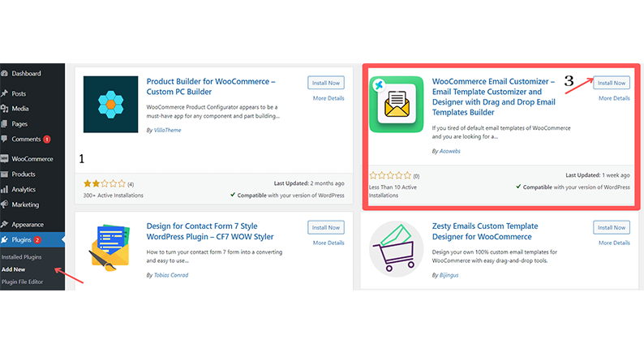View More Details for CF7 WOW Styler
The image size is (644, 357).
tap(328, 243)
